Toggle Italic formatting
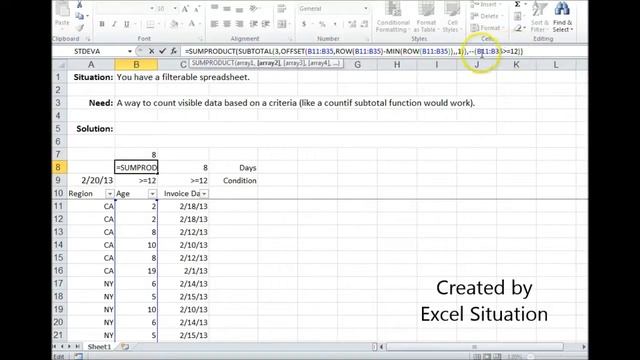Viewport: 640px width, 360px height. click(x=114, y=24)
